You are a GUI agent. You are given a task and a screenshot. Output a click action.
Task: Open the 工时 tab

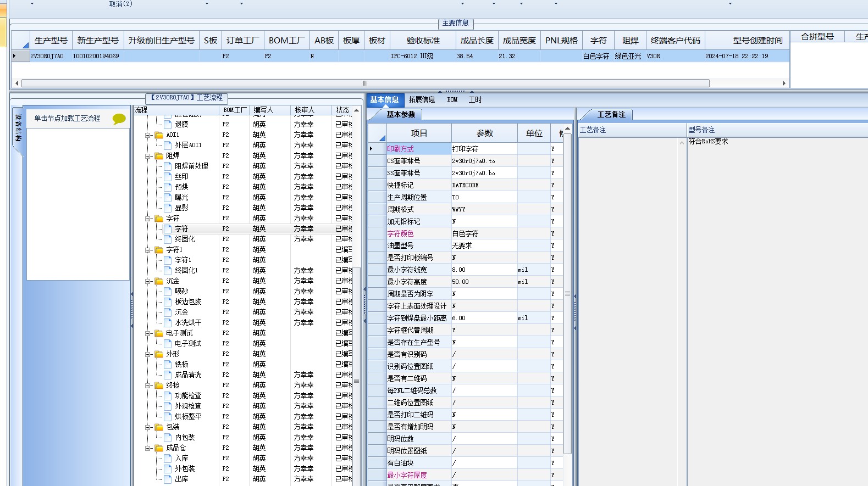475,99
